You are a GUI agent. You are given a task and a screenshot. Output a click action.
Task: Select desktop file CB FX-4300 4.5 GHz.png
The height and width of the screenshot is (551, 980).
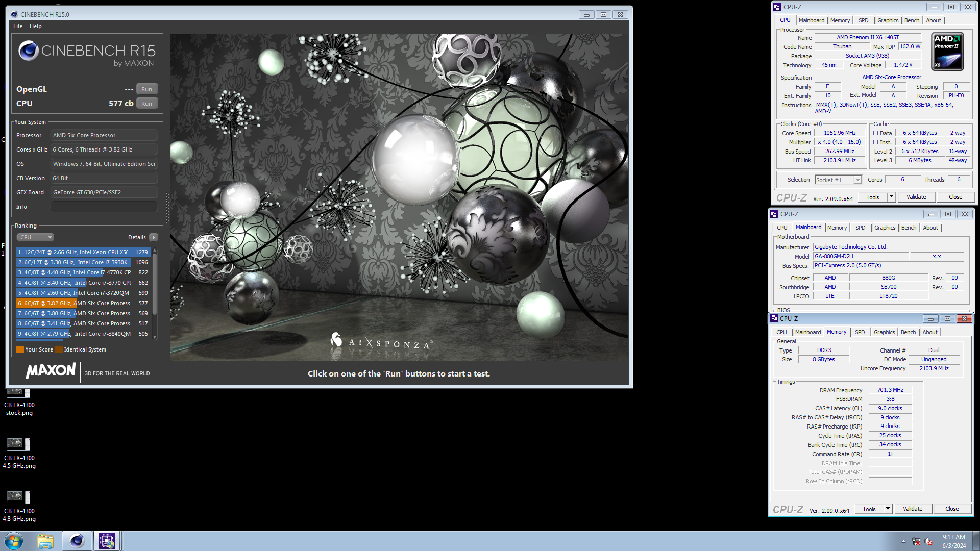click(x=19, y=454)
